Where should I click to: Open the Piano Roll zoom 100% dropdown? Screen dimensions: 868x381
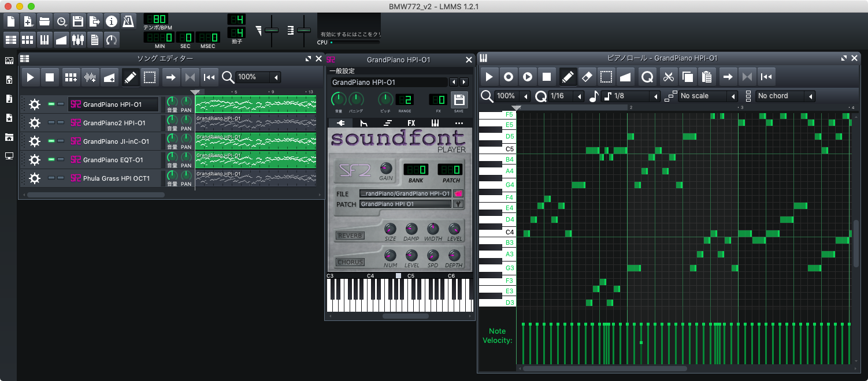[513, 96]
